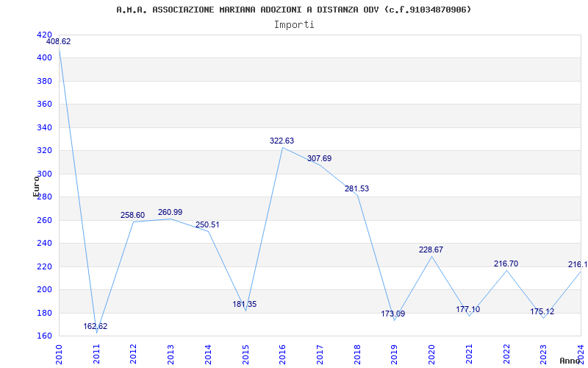Select the 258.60 value label

pos(133,216)
